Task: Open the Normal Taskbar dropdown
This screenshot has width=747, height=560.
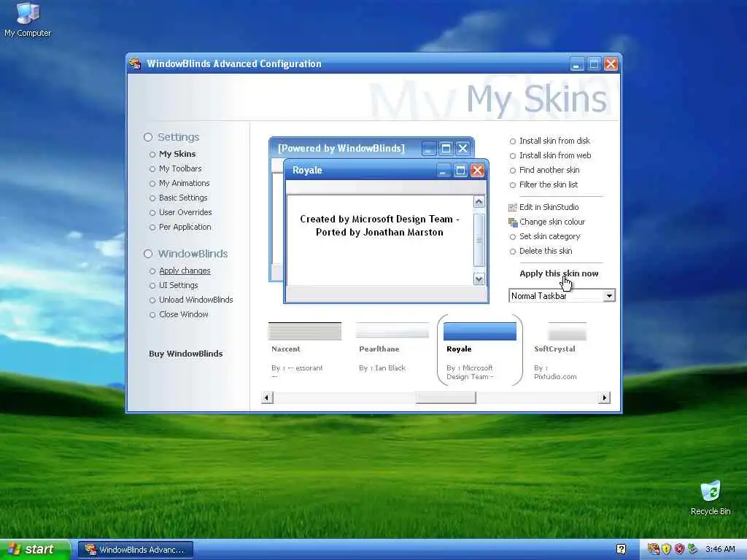Action: (x=609, y=296)
